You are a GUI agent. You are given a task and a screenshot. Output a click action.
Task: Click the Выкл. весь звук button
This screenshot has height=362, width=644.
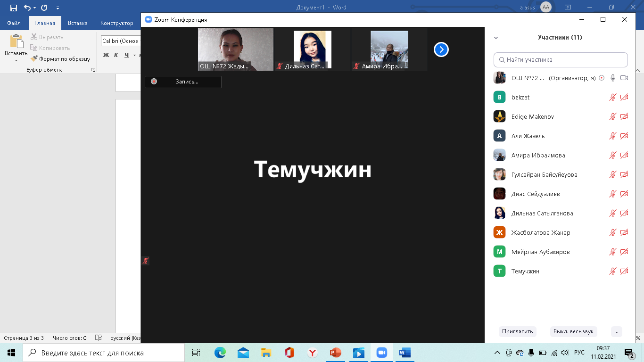[x=573, y=331]
